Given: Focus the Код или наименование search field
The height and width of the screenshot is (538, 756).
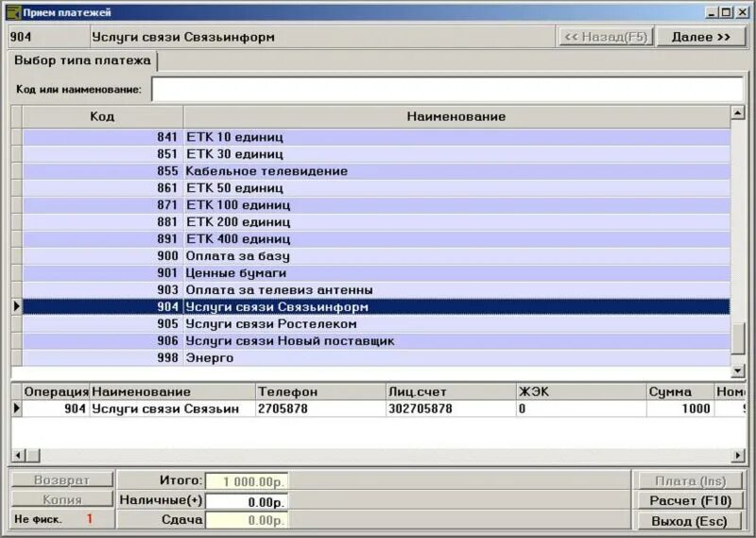Looking at the screenshot, I should [447, 89].
